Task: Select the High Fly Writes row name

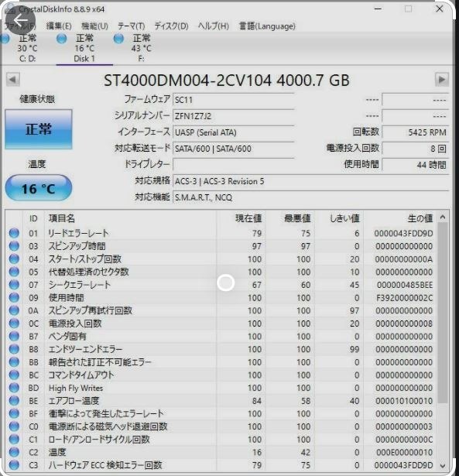Action: 76,388
